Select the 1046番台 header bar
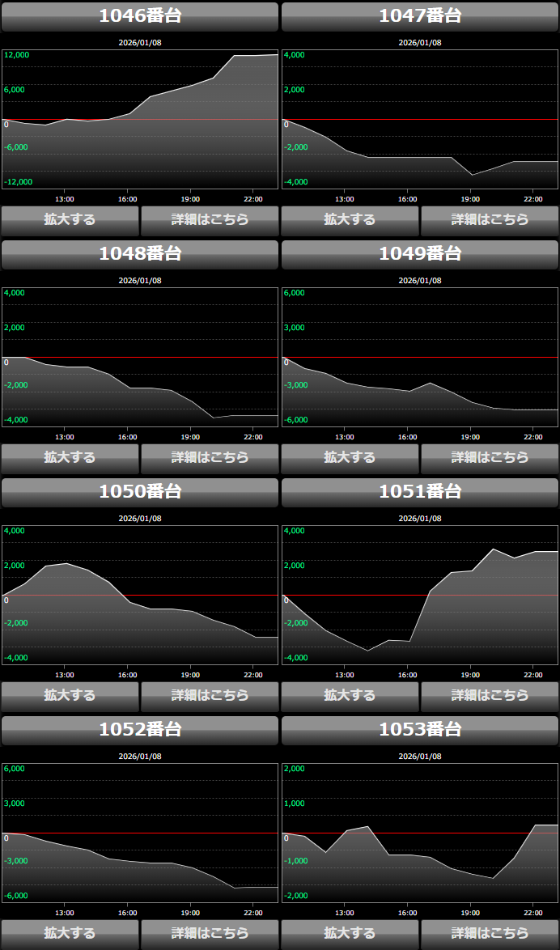Screen dimensions: 560x950 coord(140,16)
